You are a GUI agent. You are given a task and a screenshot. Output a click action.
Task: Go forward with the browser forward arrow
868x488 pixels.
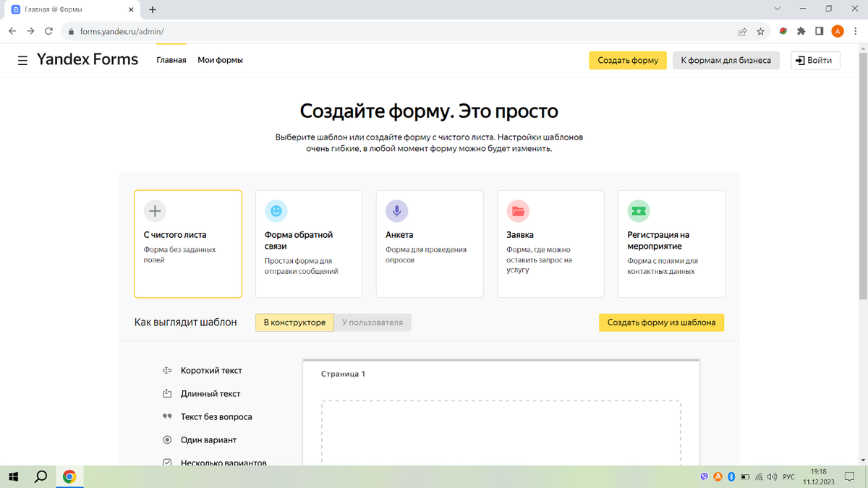coord(30,32)
